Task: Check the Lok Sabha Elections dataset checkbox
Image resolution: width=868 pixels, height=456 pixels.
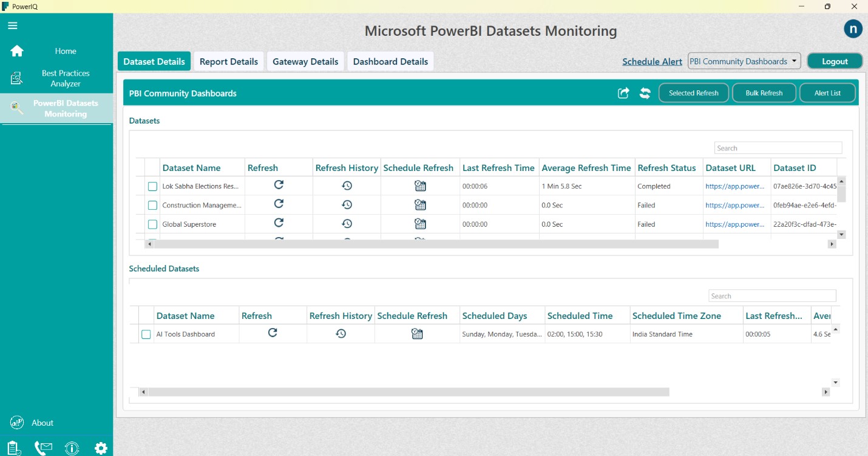Action: 152,186
